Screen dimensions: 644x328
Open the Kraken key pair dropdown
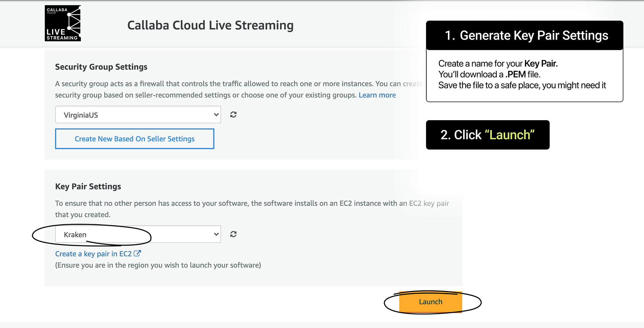pos(138,234)
